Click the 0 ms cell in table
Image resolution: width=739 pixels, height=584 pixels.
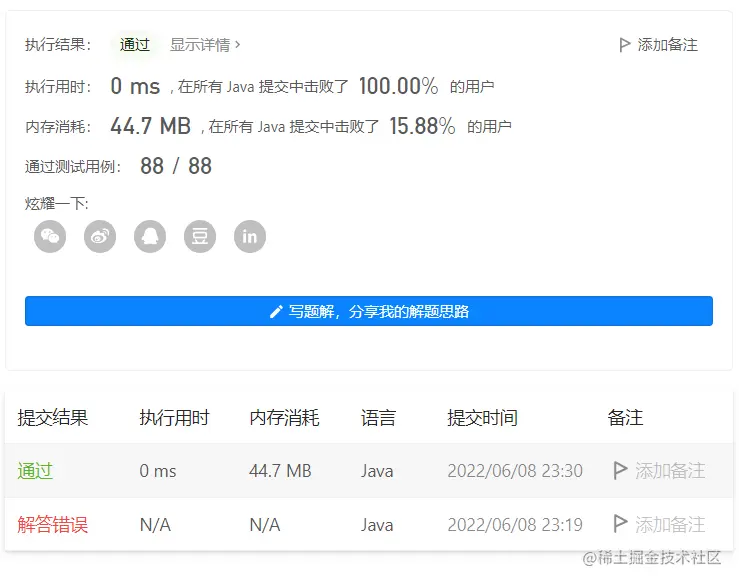point(158,471)
